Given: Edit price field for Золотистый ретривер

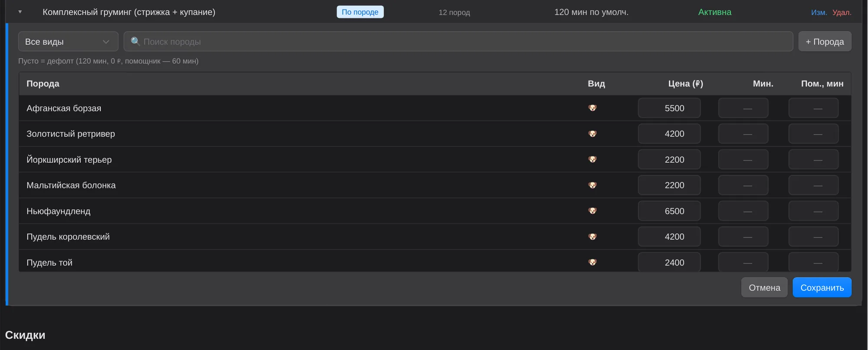Looking at the screenshot, I should coord(669,134).
